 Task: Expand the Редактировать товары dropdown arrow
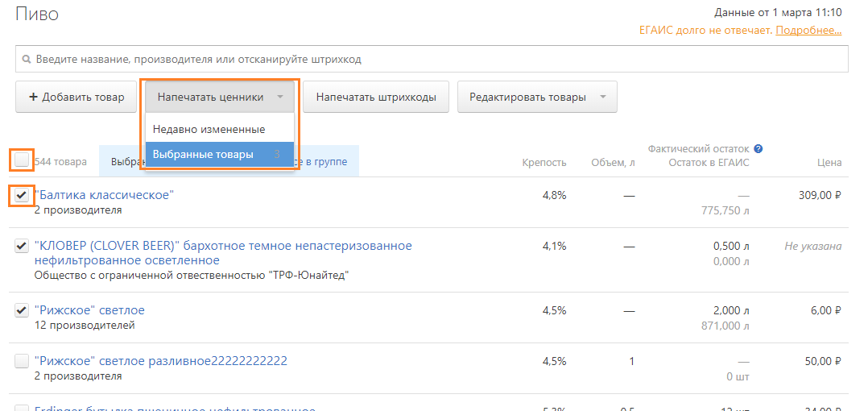601,98
